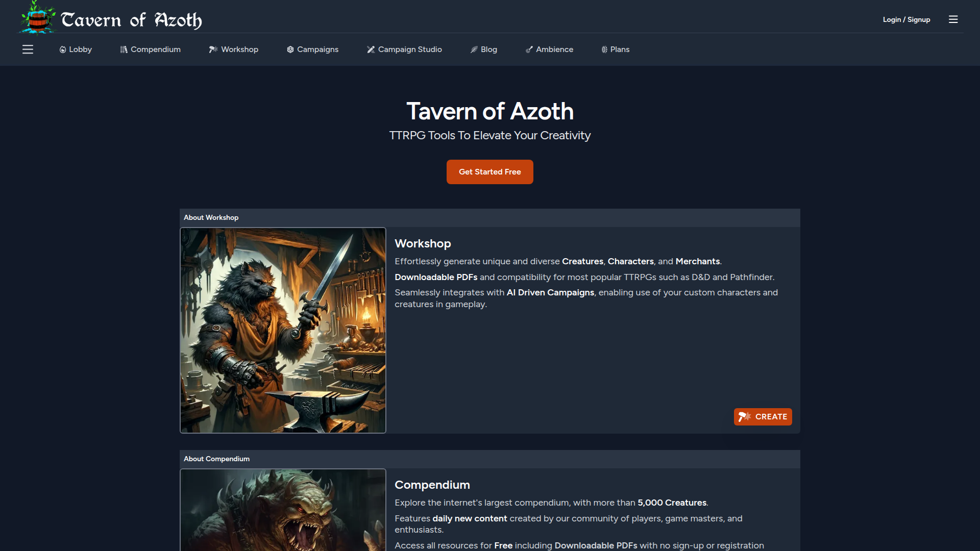View the Plans page
This screenshot has width=980, height=551.
[x=615, y=49]
